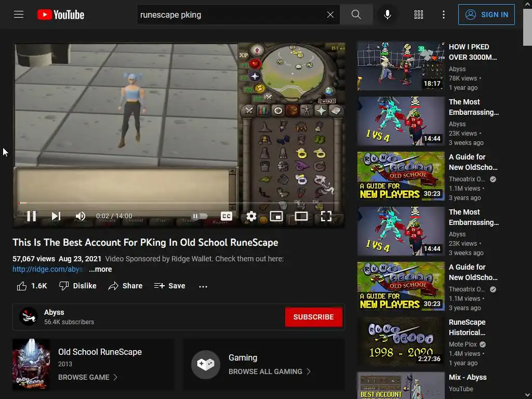Expand the description with ...more
Screen dimensions: 532x399
100,269
